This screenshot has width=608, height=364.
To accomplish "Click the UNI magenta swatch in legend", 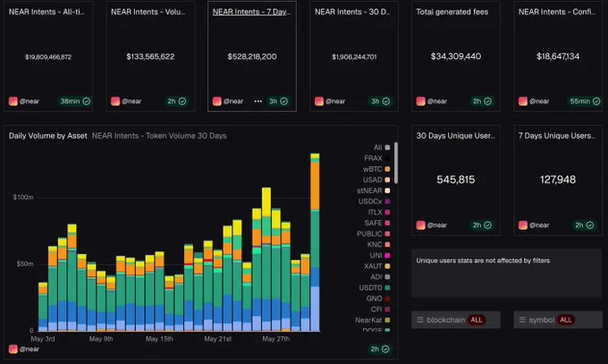I will 387,256.
